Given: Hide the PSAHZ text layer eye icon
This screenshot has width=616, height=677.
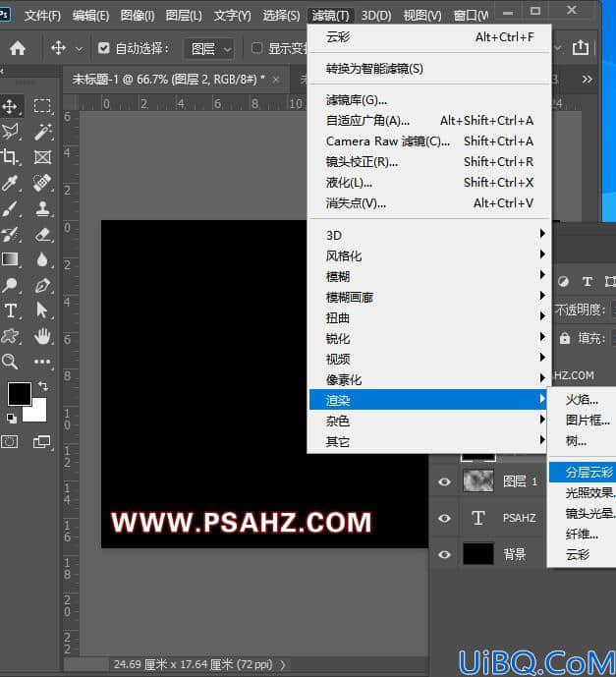Looking at the screenshot, I should 445,518.
